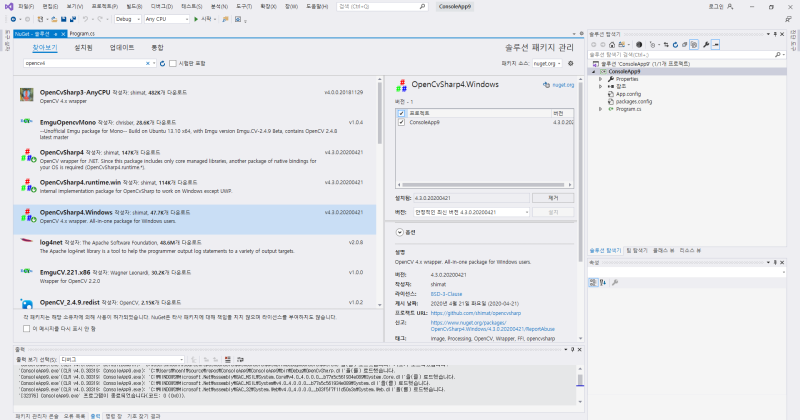Open the Tools menu in the menu bar
The height and width of the screenshot is (420, 800).
coord(244,7)
